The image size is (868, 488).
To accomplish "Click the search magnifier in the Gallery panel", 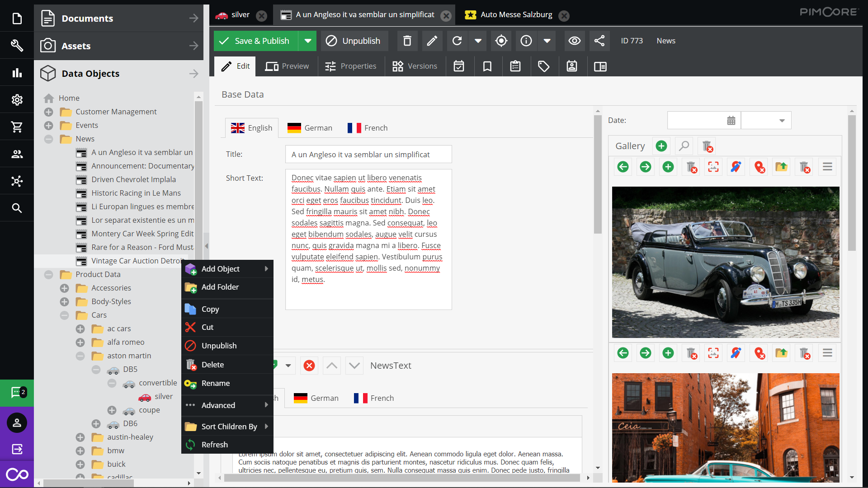I will pyautogui.click(x=684, y=146).
